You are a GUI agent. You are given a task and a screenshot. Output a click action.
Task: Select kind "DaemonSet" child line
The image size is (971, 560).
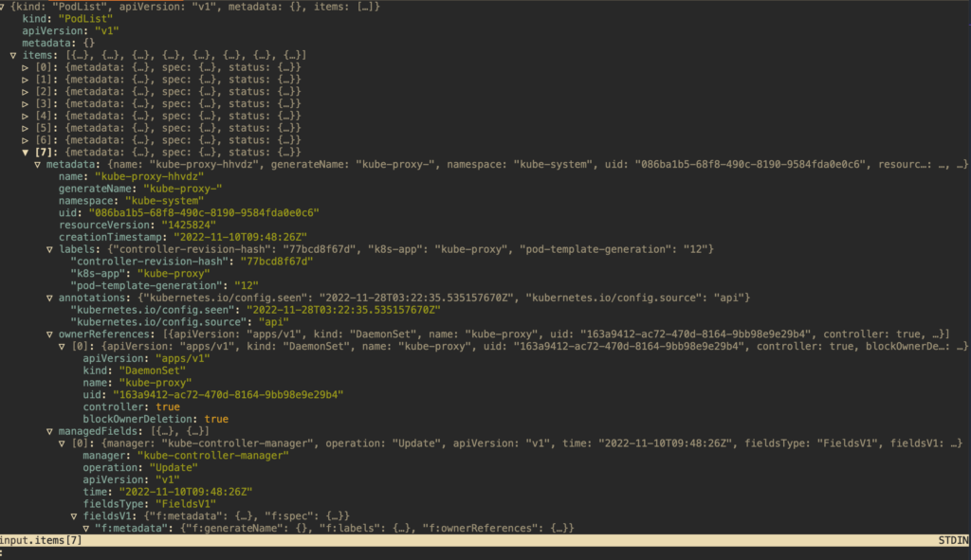(x=134, y=370)
